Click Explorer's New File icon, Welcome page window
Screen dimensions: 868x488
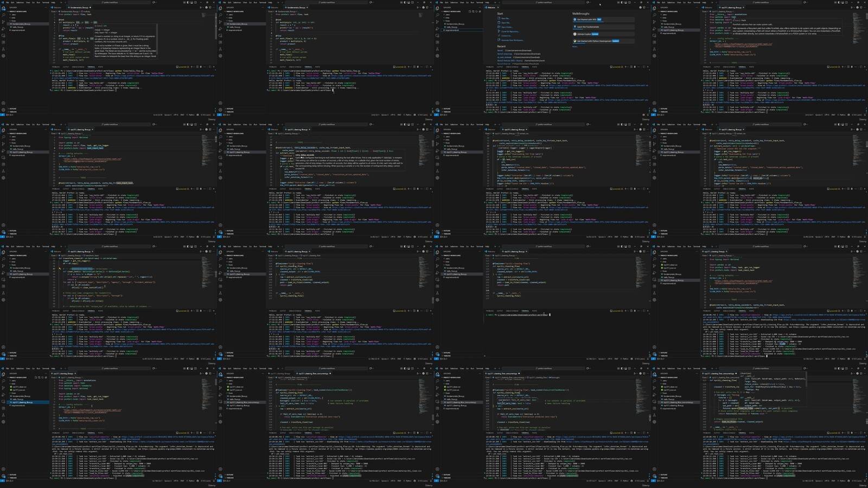click(x=471, y=11)
